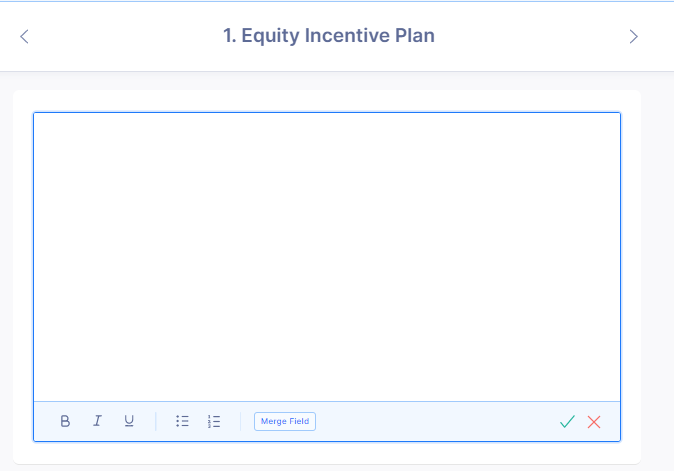Open the Merge Field picker
Image resolution: width=674 pixels, height=471 pixels.
(x=285, y=421)
